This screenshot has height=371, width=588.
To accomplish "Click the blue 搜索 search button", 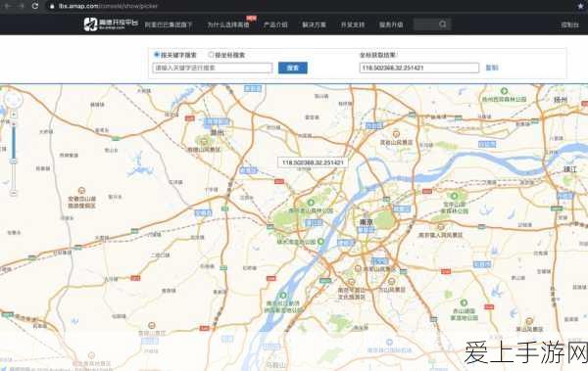I will pyautogui.click(x=293, y=68).
